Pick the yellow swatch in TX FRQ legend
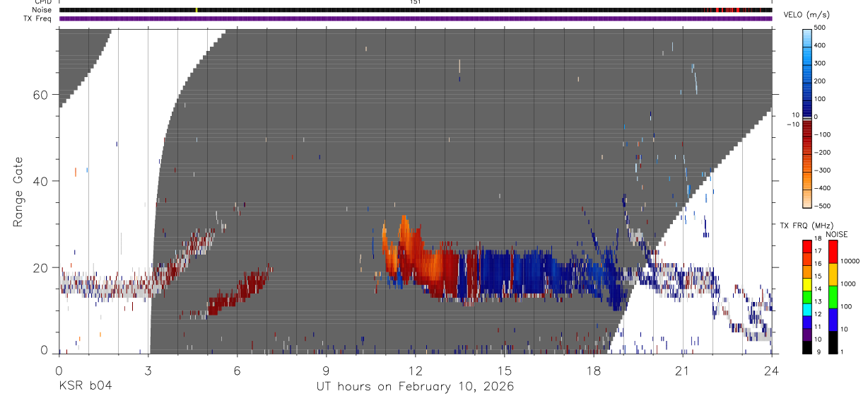The height and width of the screenshot is (401, 868). coord(807,284)
